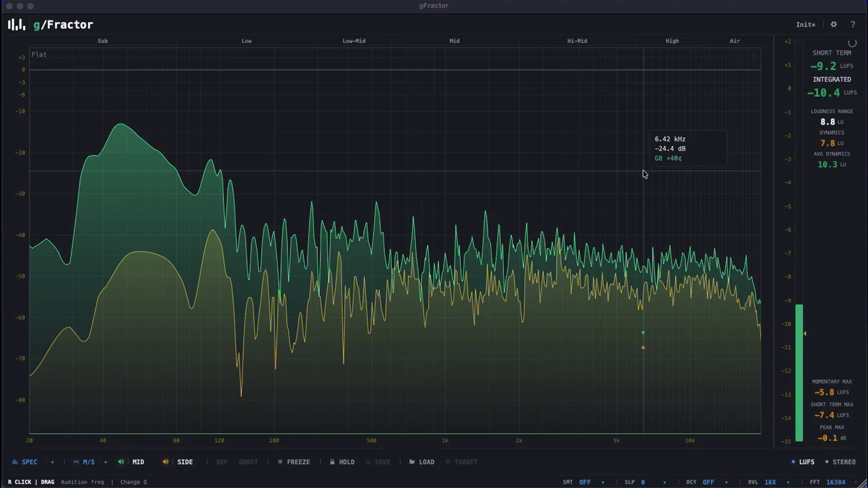Select the Sub frequency band label
The height and width of the screenshot is (488, 868).
pos(102,41)
